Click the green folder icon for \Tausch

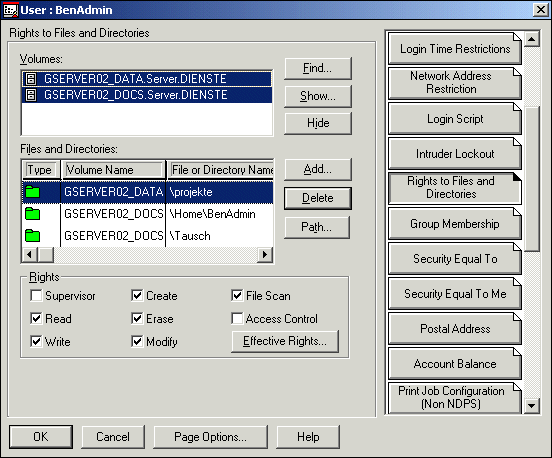[x=33, y=236]
